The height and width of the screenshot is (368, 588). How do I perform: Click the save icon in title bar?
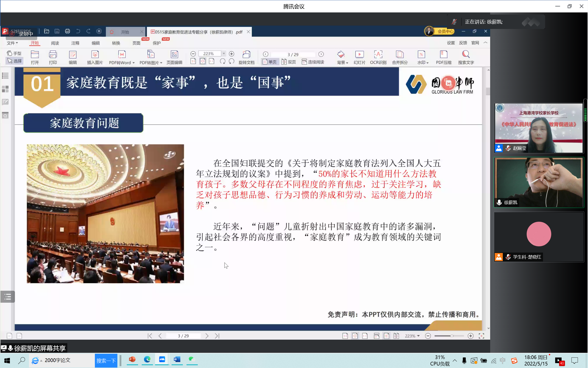(57, 31)
